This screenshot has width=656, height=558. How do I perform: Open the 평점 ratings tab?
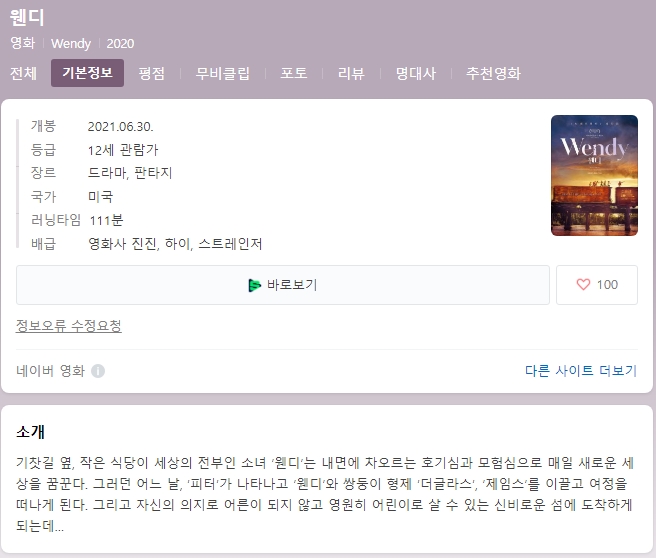point(152,73)
